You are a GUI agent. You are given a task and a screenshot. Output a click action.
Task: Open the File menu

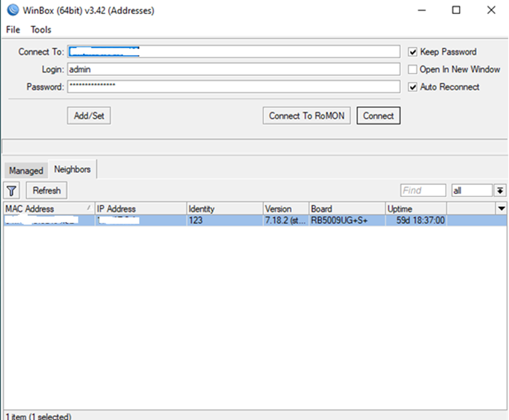[x=13, y=30]
